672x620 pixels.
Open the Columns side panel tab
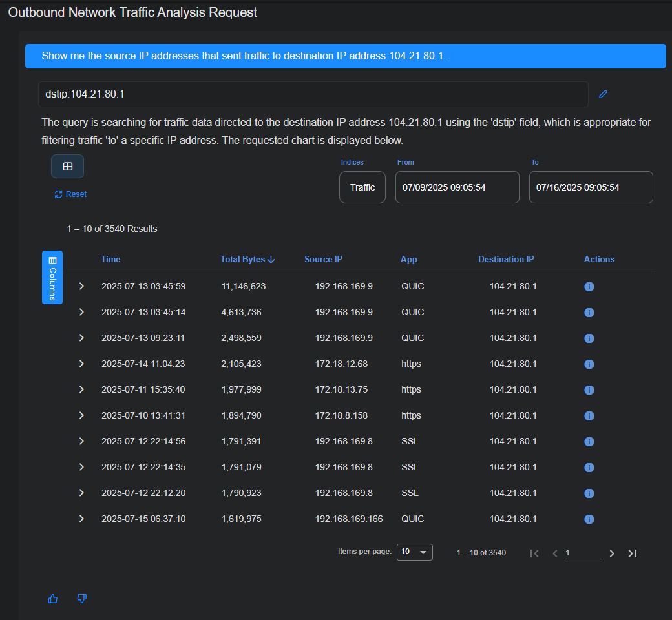[x=52, y=277]
